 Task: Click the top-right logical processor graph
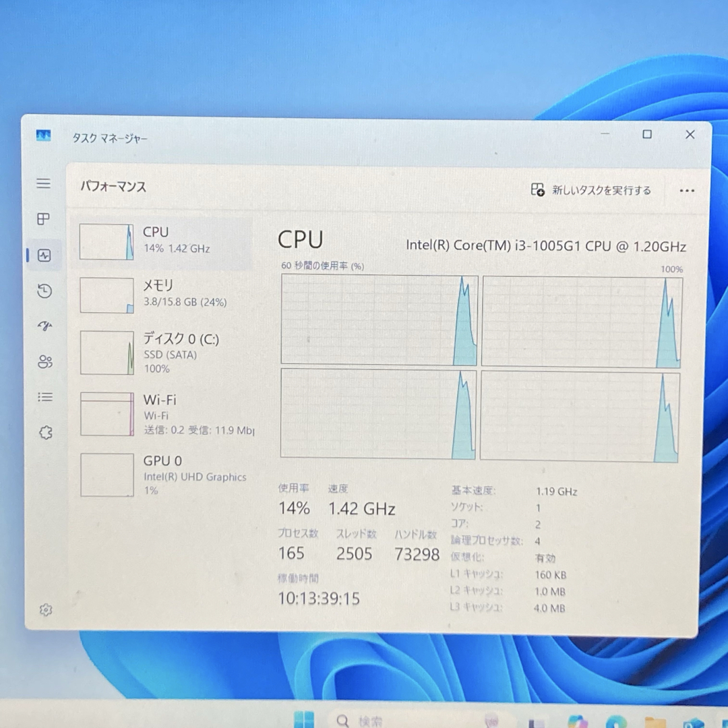point(582,322)
